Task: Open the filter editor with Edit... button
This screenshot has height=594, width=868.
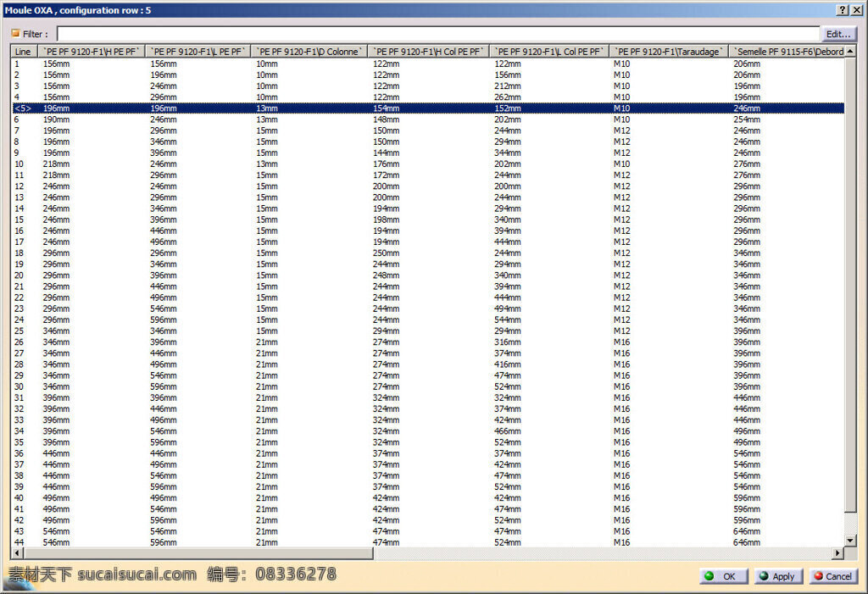Action: point(838,34)
